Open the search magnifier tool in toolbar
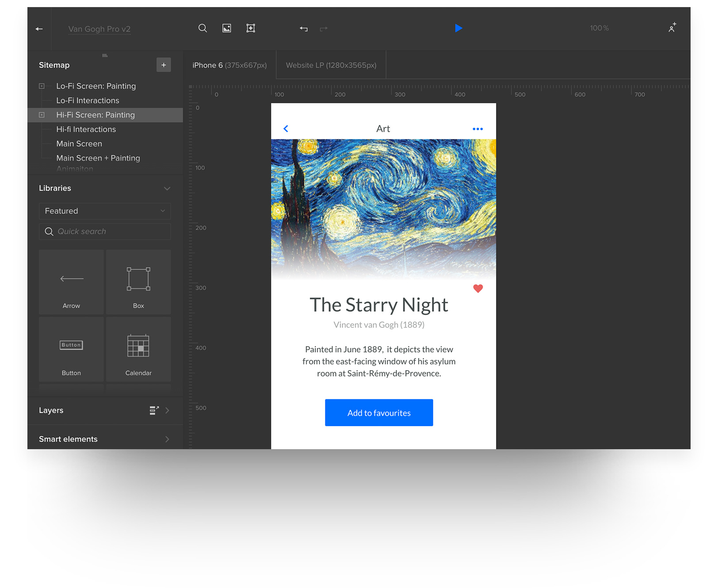718x588 pixels. [x=202, y=28]
